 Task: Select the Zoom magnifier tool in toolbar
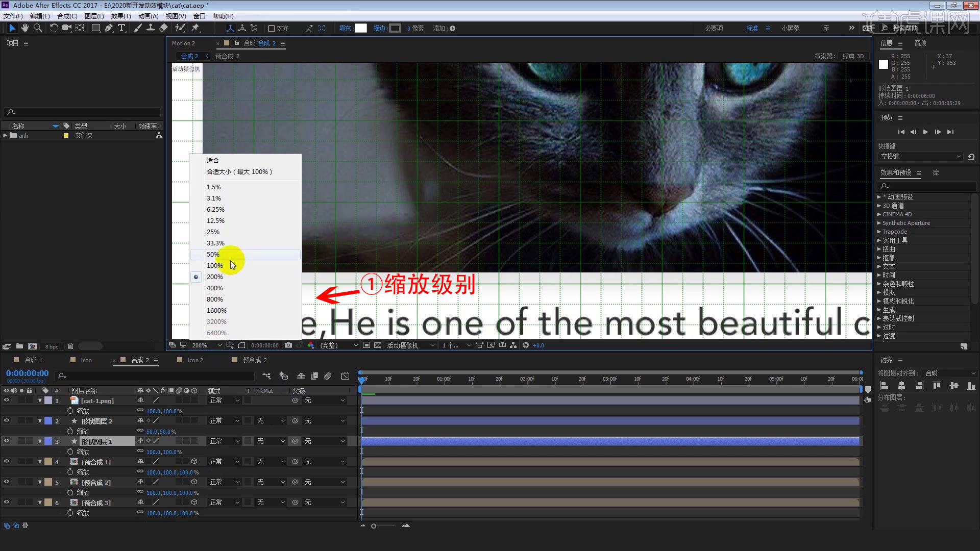tap(37, 28)
